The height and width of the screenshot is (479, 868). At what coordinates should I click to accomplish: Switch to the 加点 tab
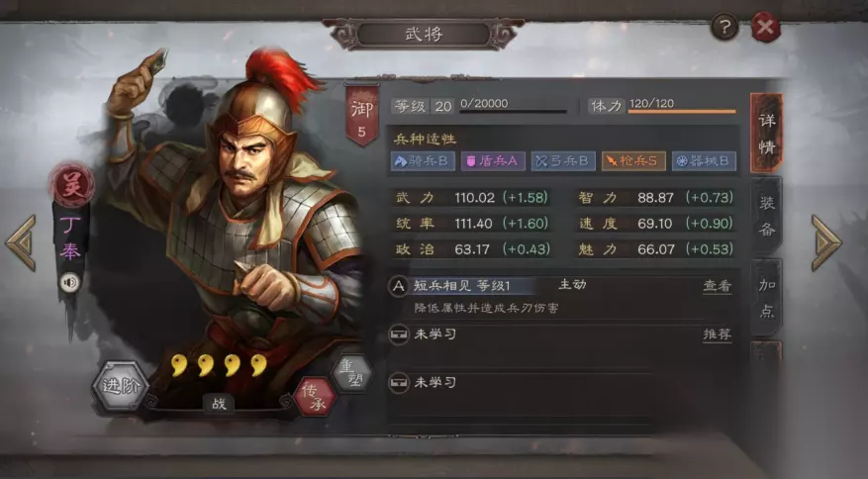coord(767,297)
